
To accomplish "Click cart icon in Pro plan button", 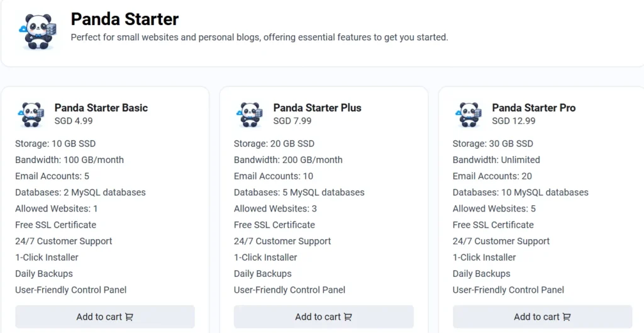I will click(567, 317).
